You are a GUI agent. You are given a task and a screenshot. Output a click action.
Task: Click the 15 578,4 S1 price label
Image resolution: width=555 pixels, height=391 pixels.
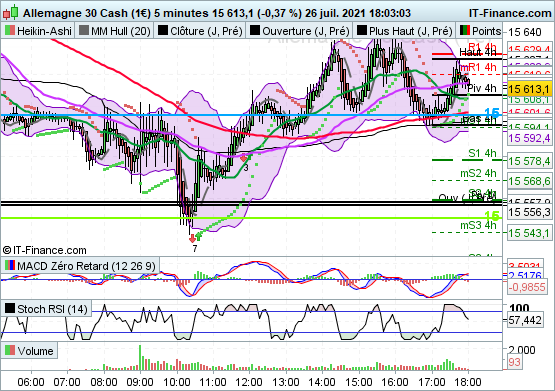pyautogui.click(x=530, y=161)
